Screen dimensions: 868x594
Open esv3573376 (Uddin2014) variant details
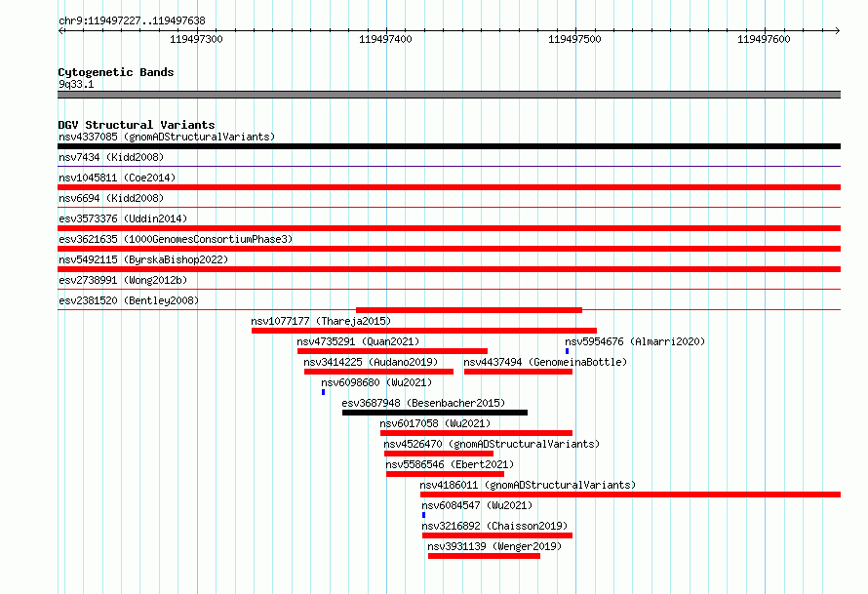[x=123, y=218]
